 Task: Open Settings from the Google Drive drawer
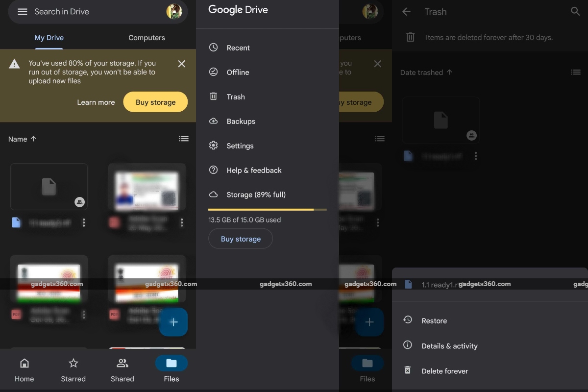pyautogui.click(x=240, y=146)
